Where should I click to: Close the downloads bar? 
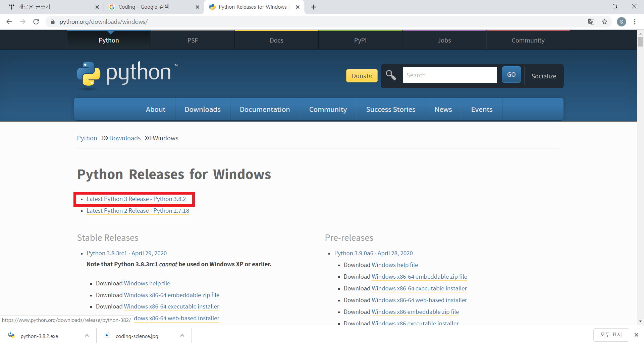point(636,335)
